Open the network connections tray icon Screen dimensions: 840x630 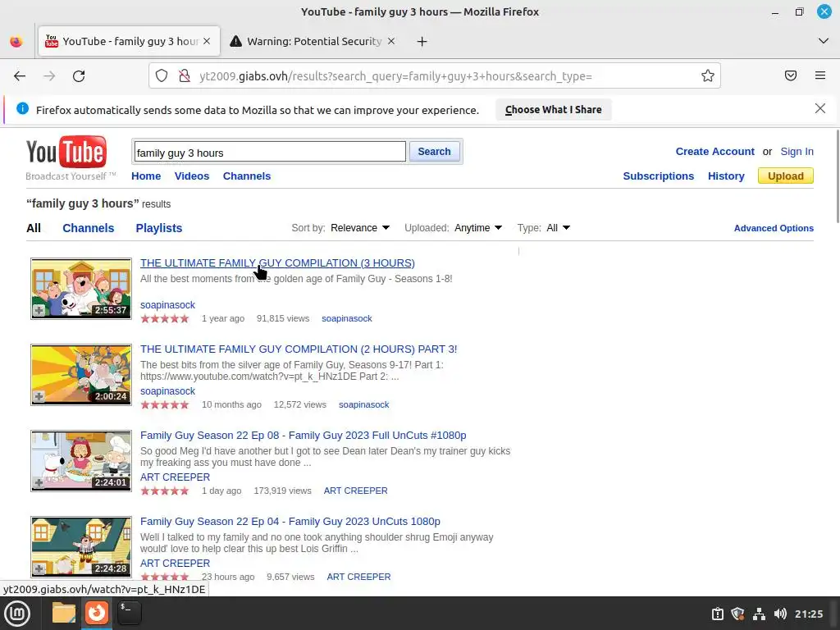pyautogui.click(x=759, y=614)
